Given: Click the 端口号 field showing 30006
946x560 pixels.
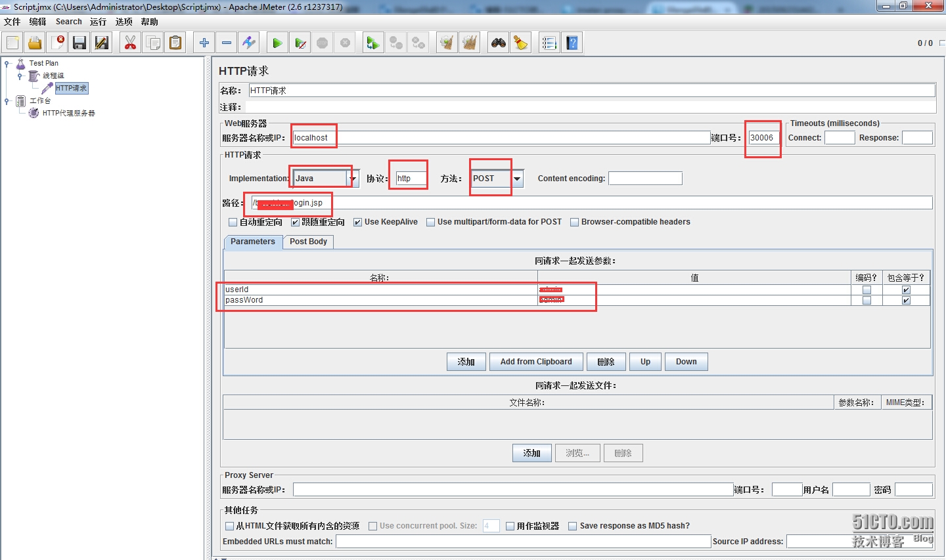Looking at the screenshot, I should tap(763, 138).
